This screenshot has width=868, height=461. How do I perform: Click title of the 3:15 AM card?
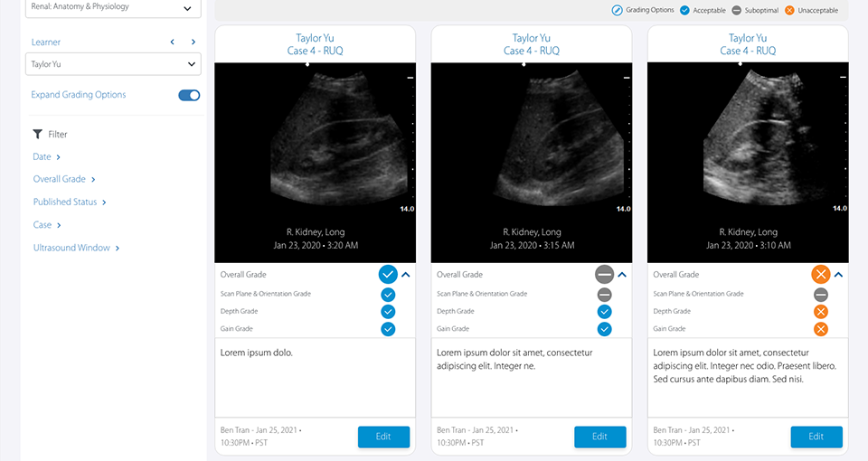click(x=532, y=44)
